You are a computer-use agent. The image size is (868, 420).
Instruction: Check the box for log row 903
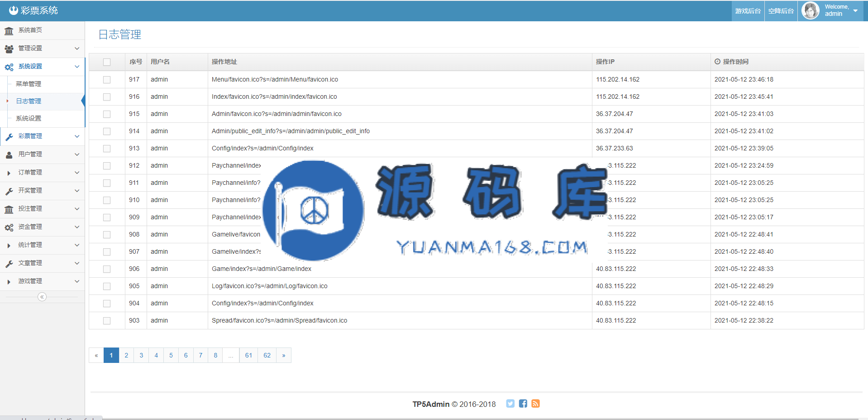[107, 321]
